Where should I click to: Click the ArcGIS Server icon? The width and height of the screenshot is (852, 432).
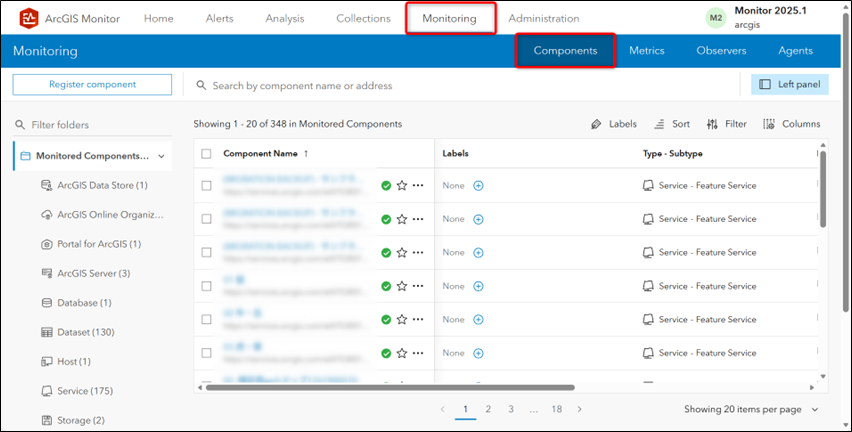47,273
